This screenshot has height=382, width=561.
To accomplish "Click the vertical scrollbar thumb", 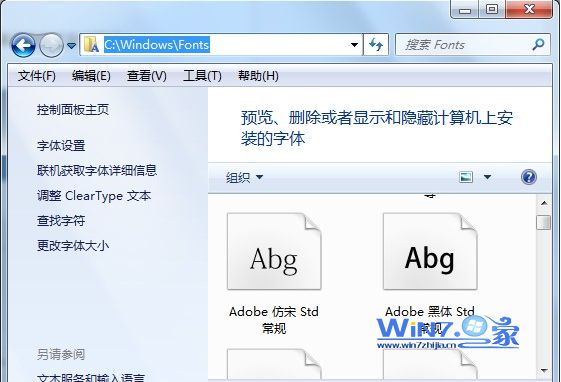I will (544, 222).
